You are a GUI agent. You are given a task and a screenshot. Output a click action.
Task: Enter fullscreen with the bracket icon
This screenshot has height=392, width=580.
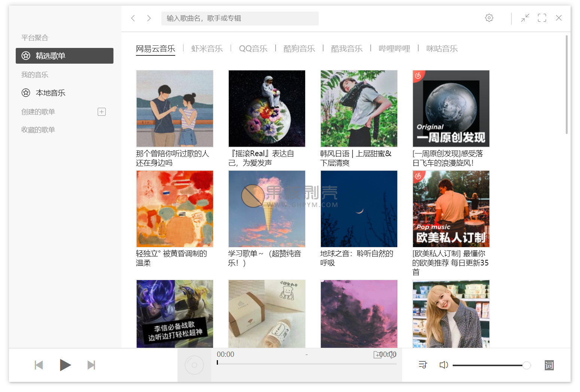[x=541, y=18]
